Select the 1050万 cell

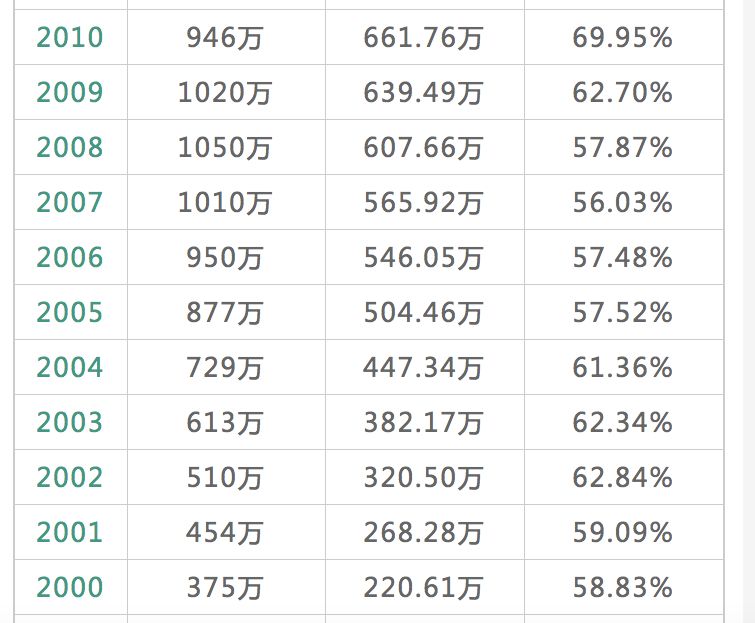click(225, 148)
